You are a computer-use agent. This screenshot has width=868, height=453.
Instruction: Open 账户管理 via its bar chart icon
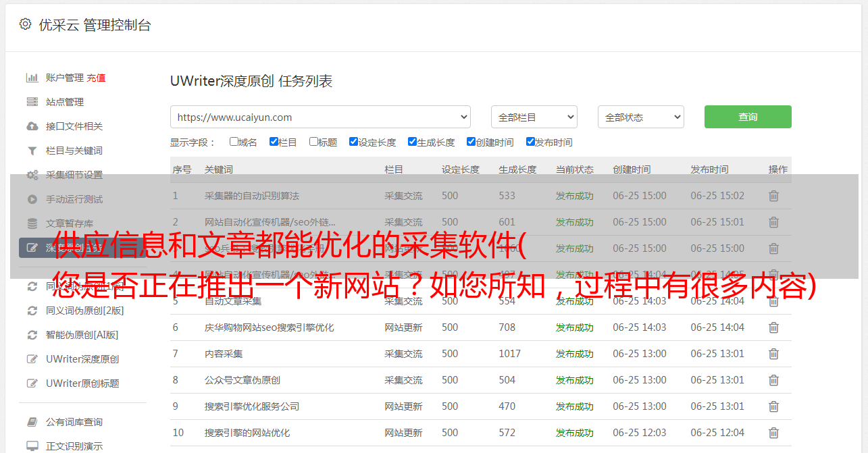pyautogui.click(x=32, y=78)
